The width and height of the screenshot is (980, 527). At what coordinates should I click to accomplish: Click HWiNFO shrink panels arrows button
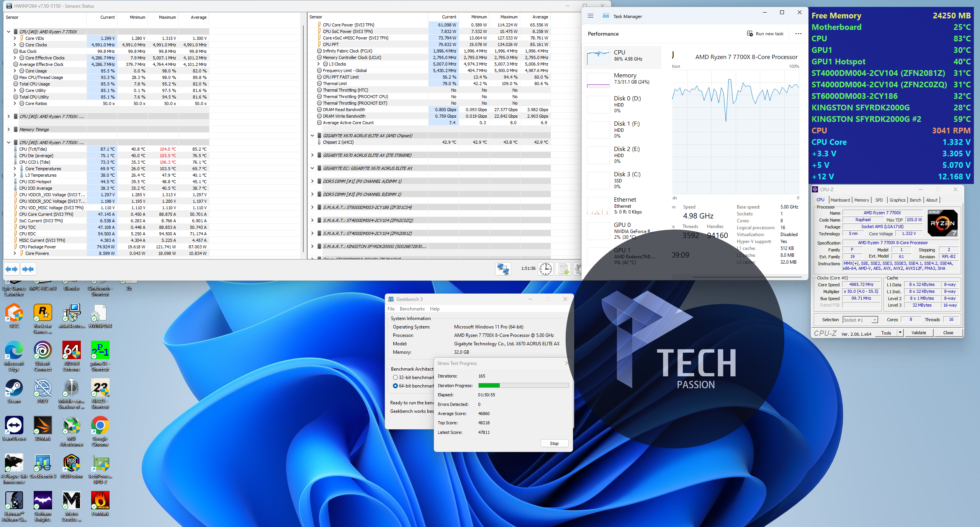[x=28, y=269]
